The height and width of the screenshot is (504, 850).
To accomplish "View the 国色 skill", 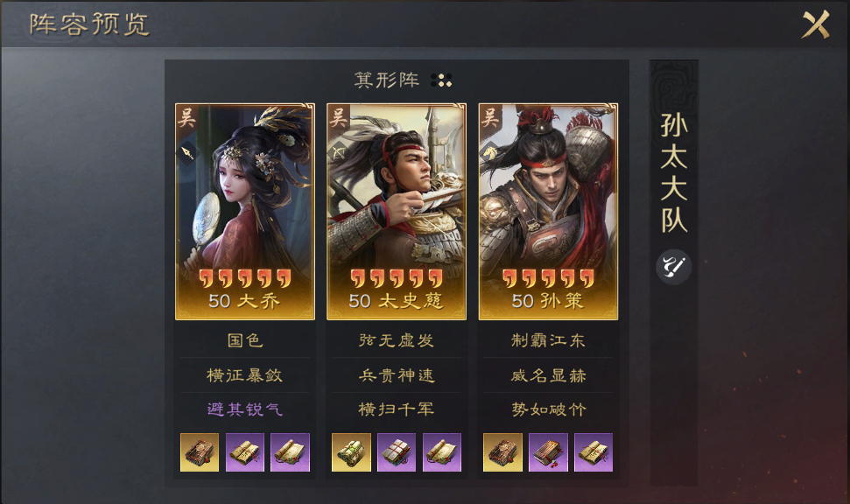I will pyautogui.click(x=245, y=340).
